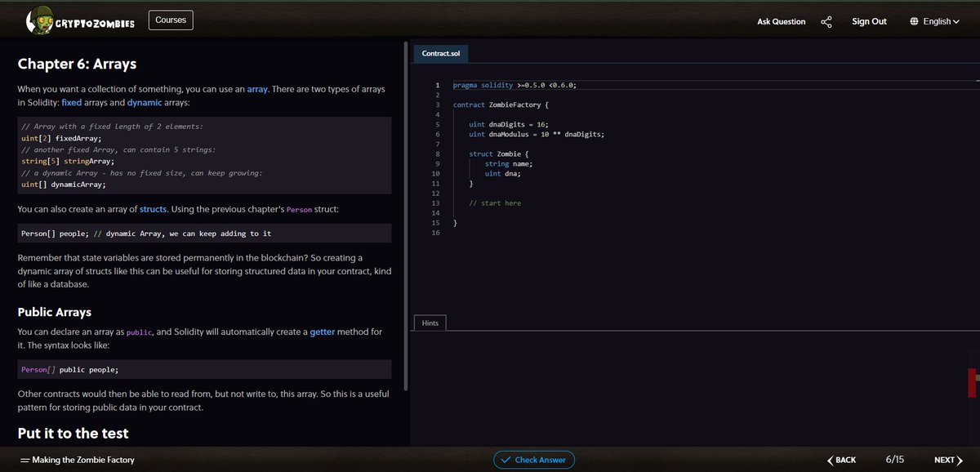Click the CryptoZombies logo
The width and height of the screenshot is (980, 472).
(81, 20)
